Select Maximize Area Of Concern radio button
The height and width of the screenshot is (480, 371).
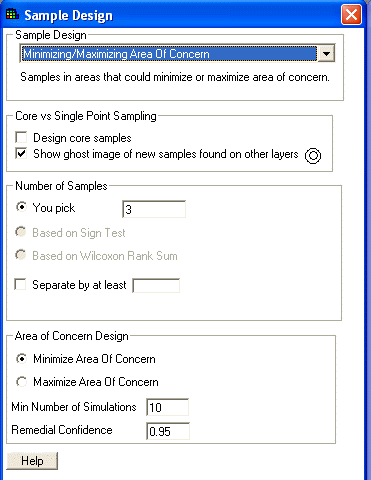pyautogui.click(x=22, y=382)
